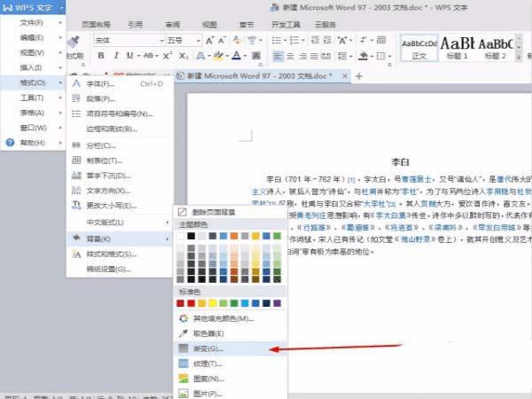The width and height of the screenshot is (532, 399).
Task: Click the bulleted list icon
Action: click(277, 41)
